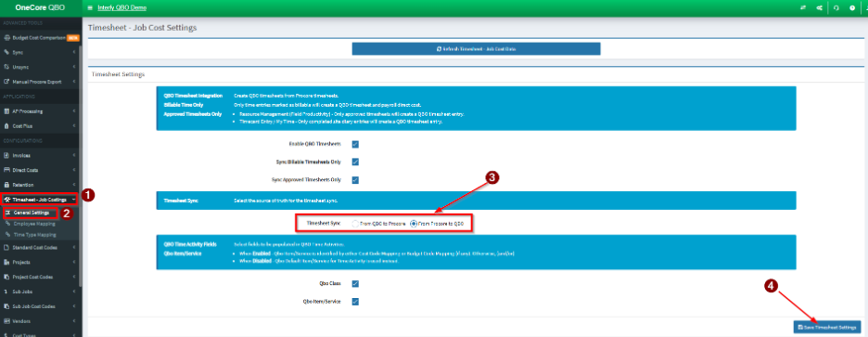
Task: Expand the Unsync menu chevron
Action: [74, 67]
